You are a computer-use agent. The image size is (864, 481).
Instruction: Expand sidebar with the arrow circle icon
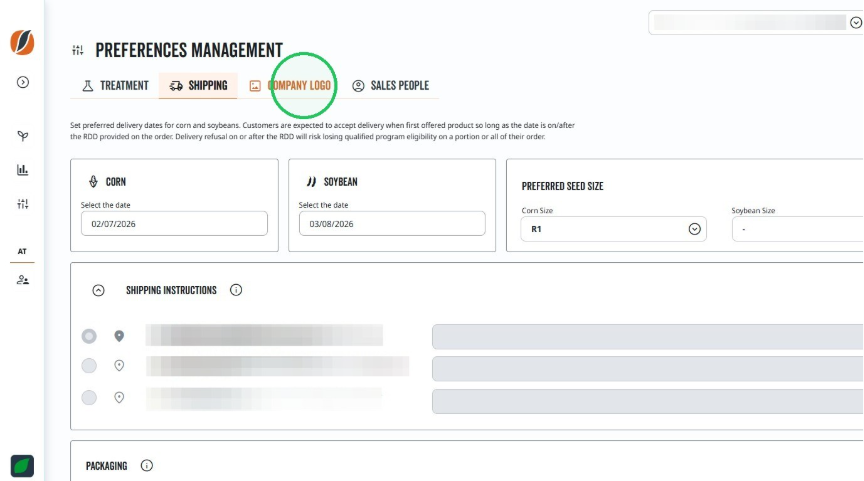click(x=23, y=82)
